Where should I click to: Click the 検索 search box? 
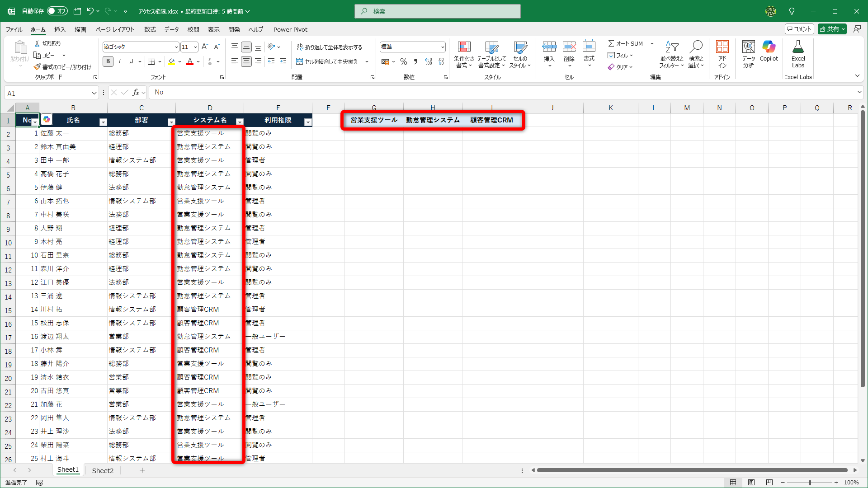438,11
